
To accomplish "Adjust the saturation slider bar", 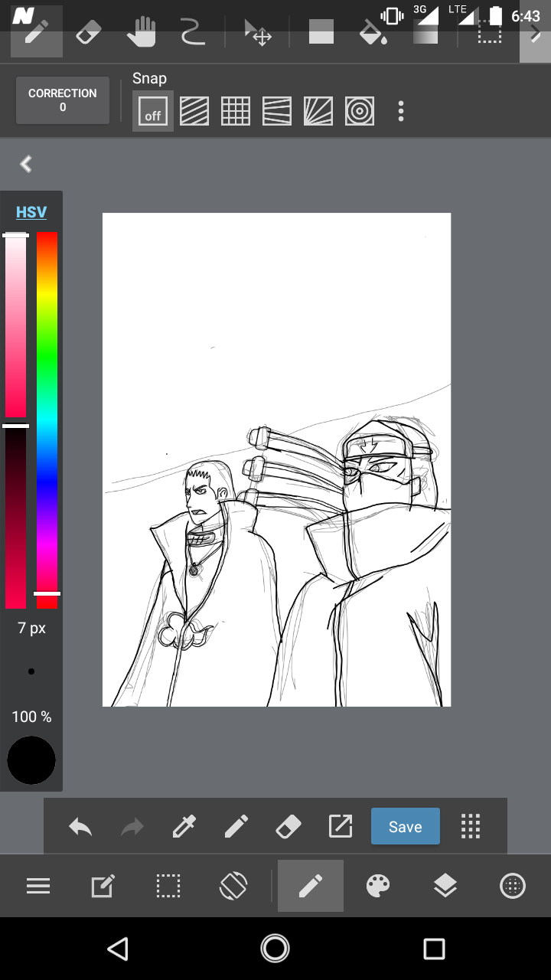I will tap(16, 326).
